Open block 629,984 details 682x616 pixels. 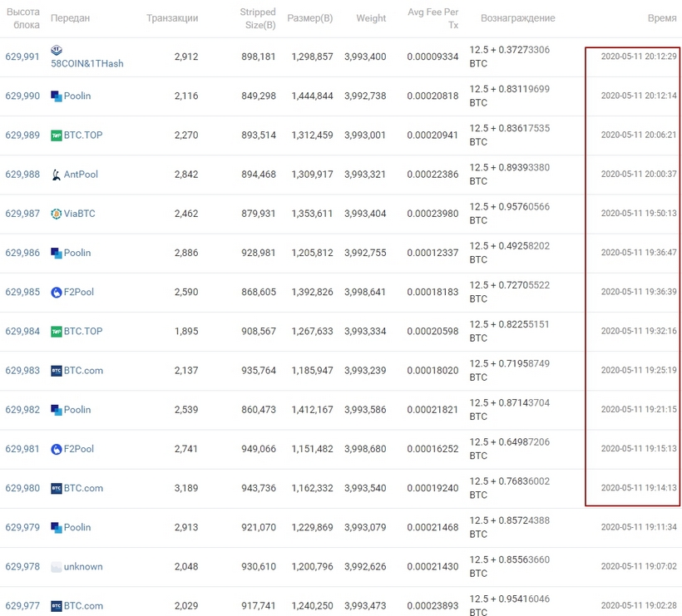click(22, 331)
